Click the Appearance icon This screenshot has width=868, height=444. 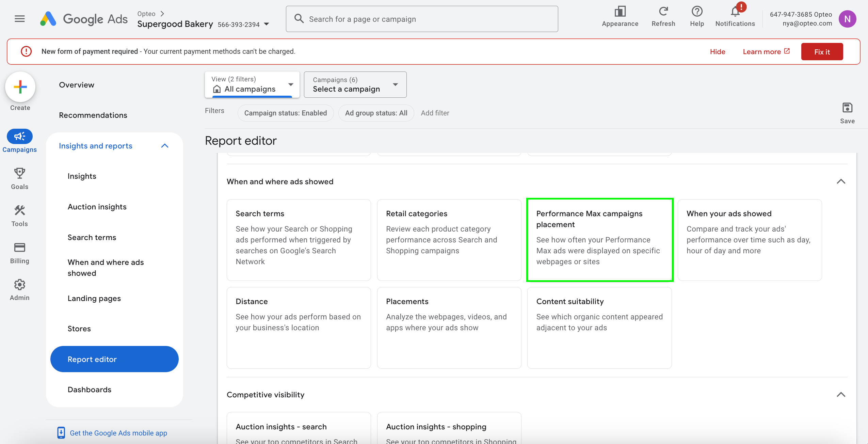tap(620, 12)
